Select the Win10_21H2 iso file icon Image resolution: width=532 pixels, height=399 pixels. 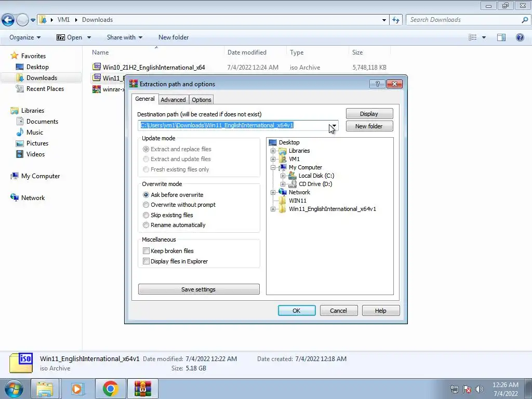[x=97, y=67]
